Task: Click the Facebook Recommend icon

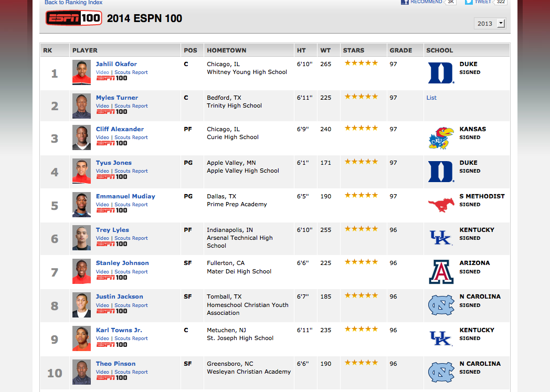Action: pyautogui.click(x=405, y=2)
